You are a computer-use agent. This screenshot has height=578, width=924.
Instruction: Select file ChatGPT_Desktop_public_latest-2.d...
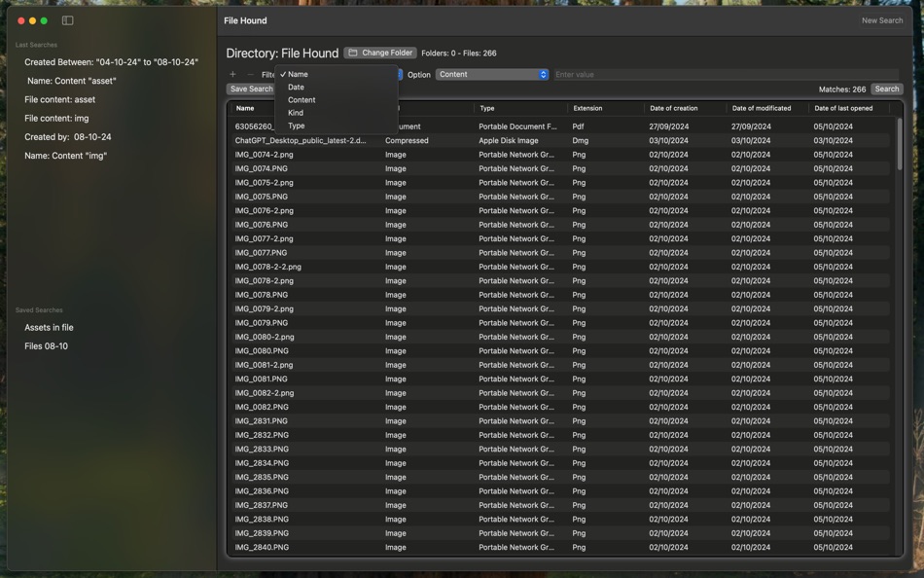click(x=300, y=141)
